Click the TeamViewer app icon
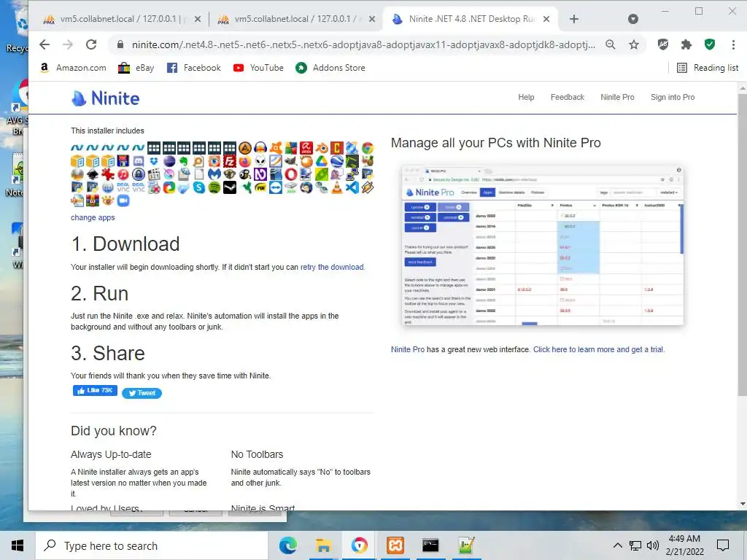Viewport: 747px width, 560px height. pos(276,187)
